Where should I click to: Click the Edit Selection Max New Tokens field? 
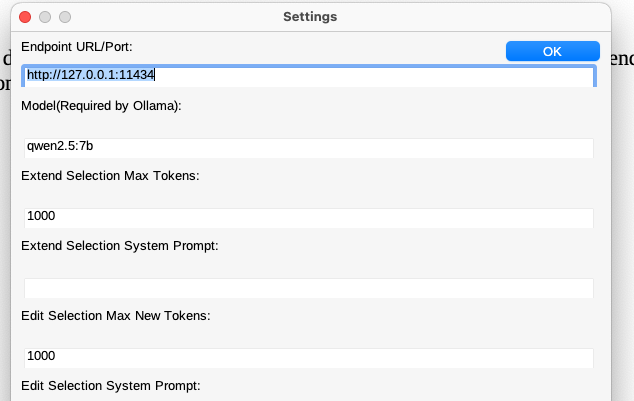(308, 356)
